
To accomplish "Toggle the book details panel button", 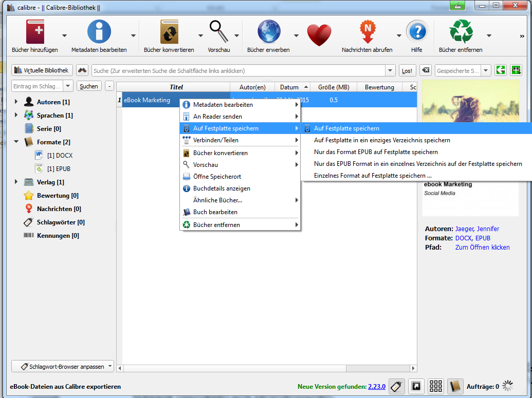I will coord(455,386).
